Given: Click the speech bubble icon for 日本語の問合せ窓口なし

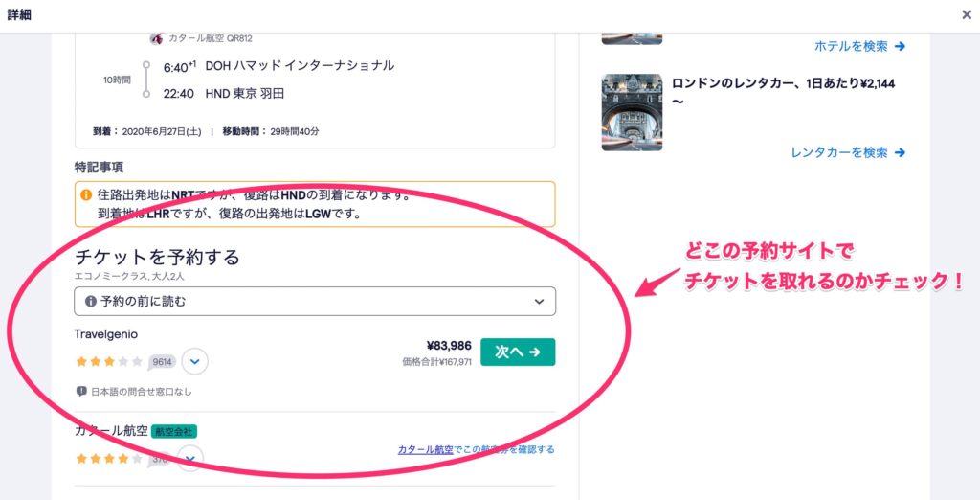Looking at the screenshot, I should 81,392.
